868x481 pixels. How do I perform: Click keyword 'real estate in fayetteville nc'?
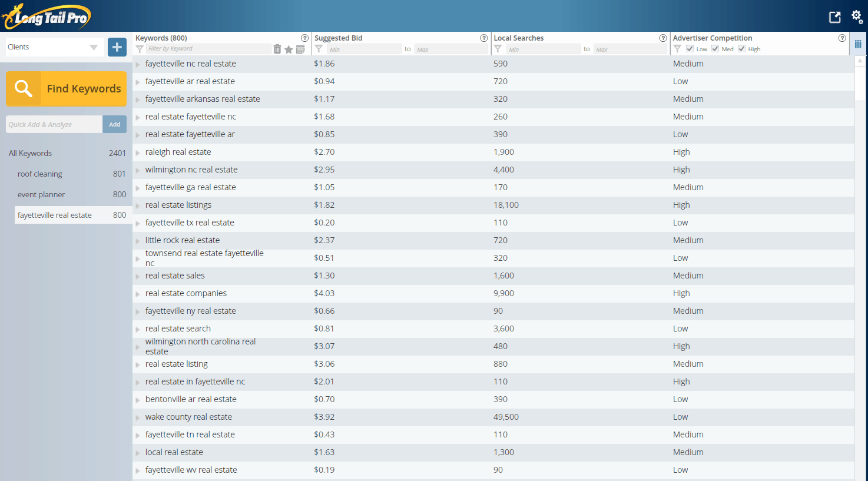195,382
